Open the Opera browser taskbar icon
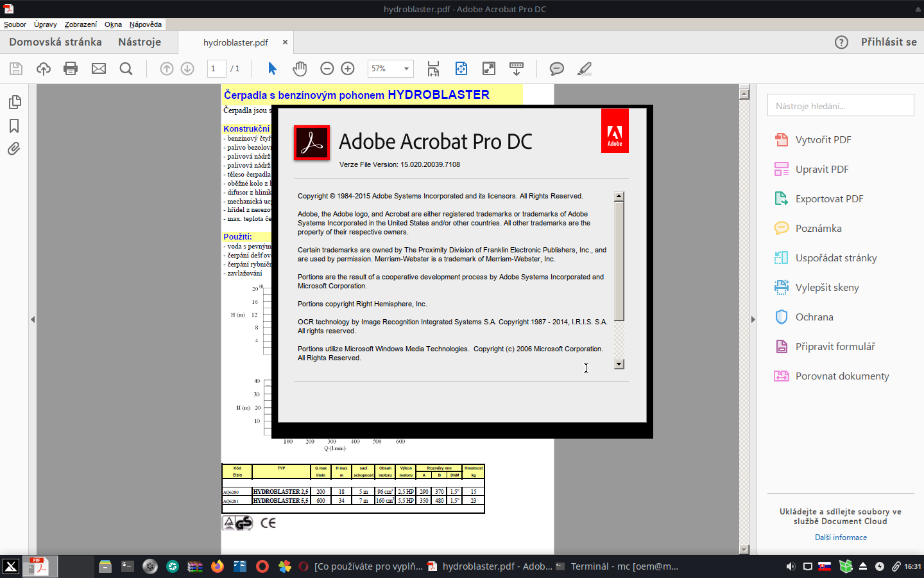 [x=262, y=566]
